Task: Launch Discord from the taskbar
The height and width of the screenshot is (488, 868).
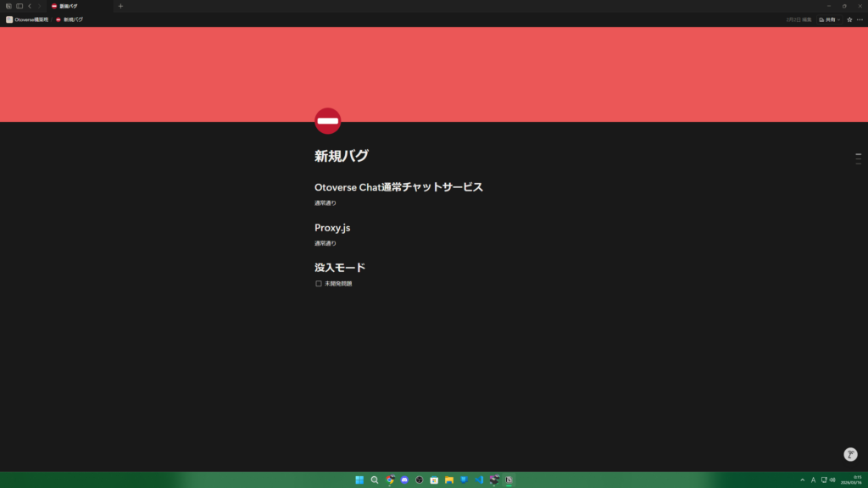Action: [404, 480]
